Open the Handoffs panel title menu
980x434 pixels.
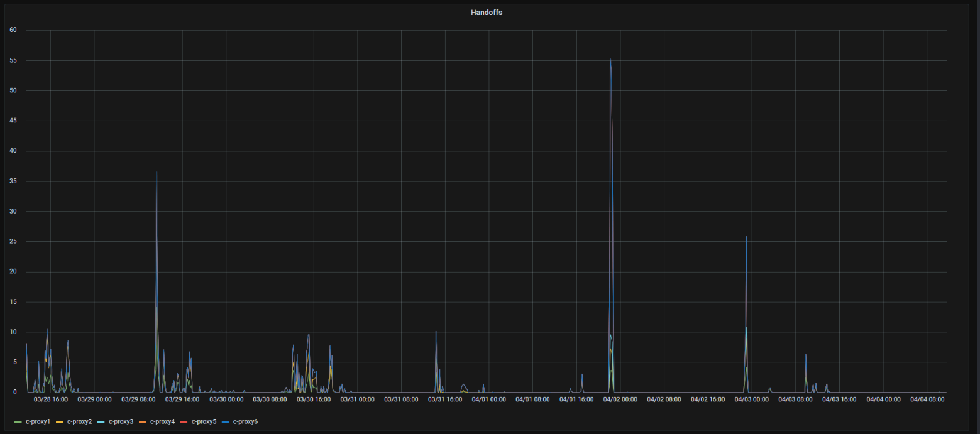click(486, 13)
